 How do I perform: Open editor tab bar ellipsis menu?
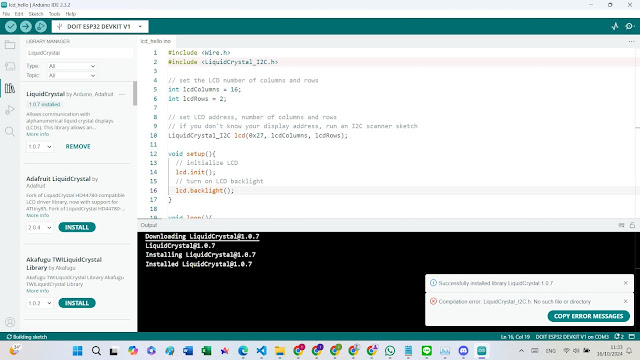(x=631, y=41)
